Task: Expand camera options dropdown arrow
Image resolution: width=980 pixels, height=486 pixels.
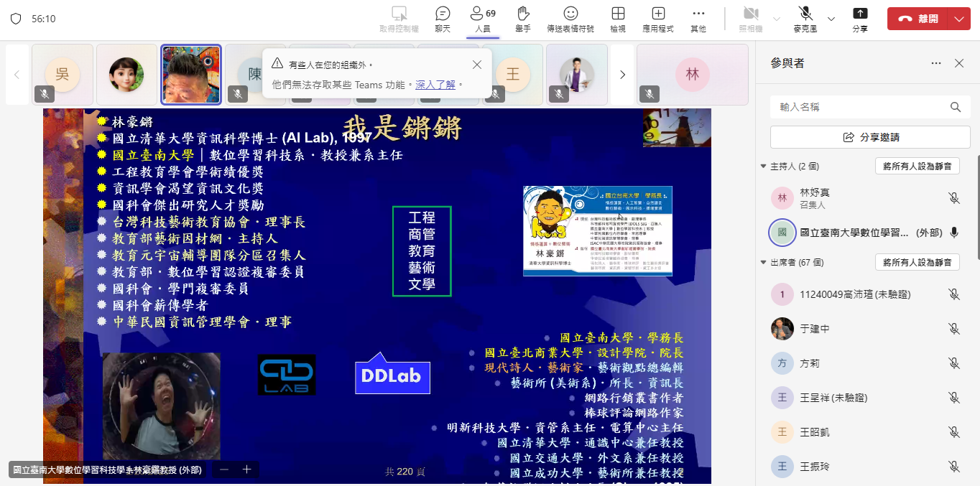Action: (x=776, y=19)
